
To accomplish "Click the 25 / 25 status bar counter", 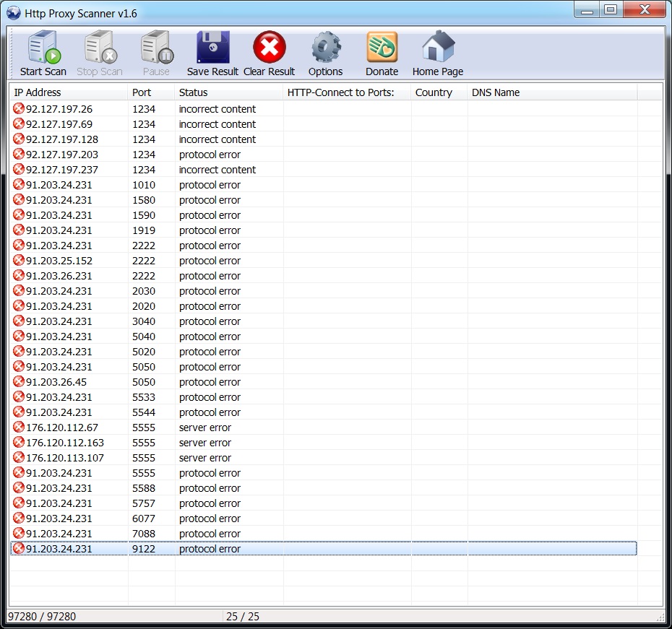I will pyautogui.click(x=243, y=617).
